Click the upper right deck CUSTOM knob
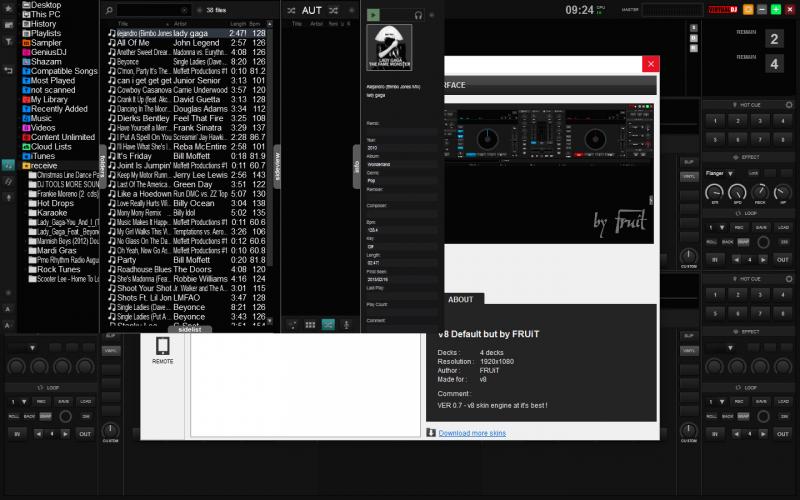The height and width of the screenshot is (500, 800). (x=689, y=256)
